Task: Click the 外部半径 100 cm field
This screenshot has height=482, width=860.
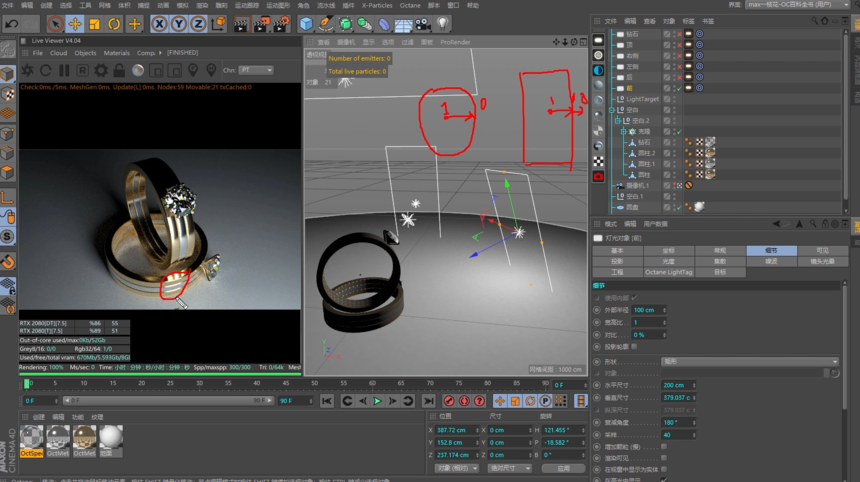Action: (x=649, y=310)
